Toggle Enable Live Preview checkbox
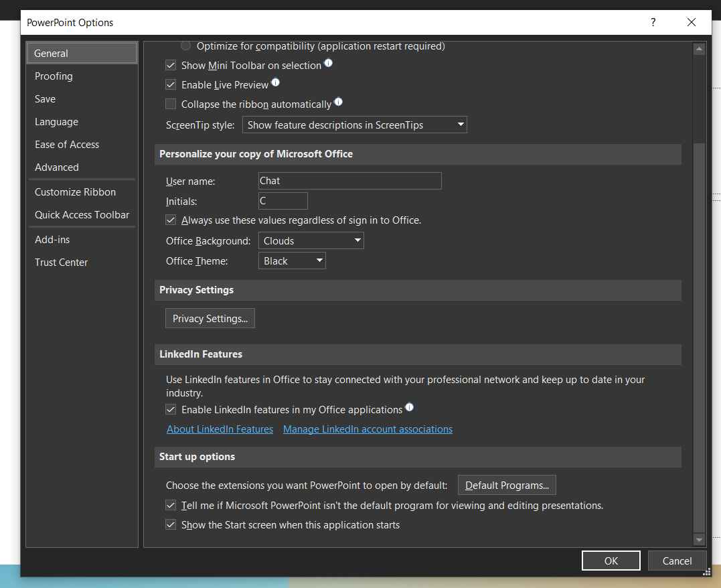 coord(171,84)
